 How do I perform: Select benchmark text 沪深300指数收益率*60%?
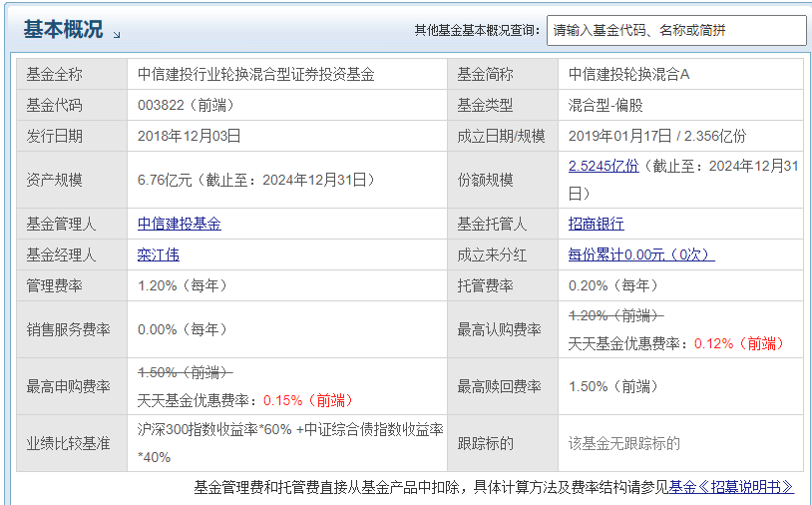[214, 429]
